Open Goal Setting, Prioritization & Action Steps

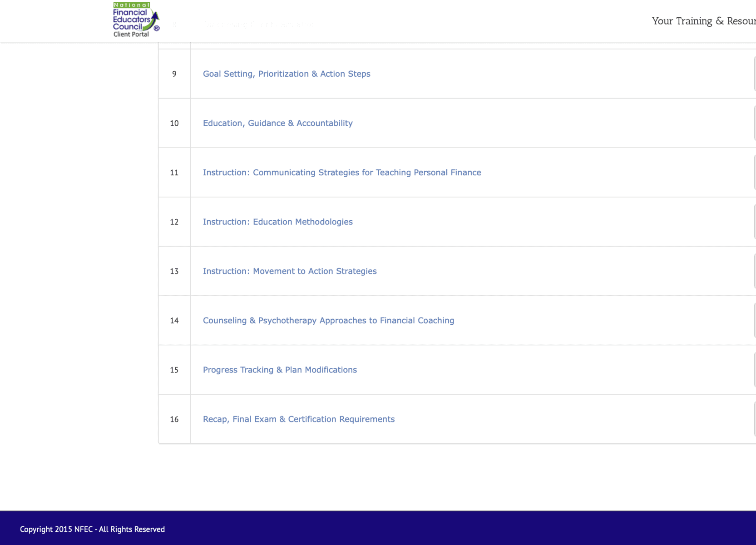[286, 74]
